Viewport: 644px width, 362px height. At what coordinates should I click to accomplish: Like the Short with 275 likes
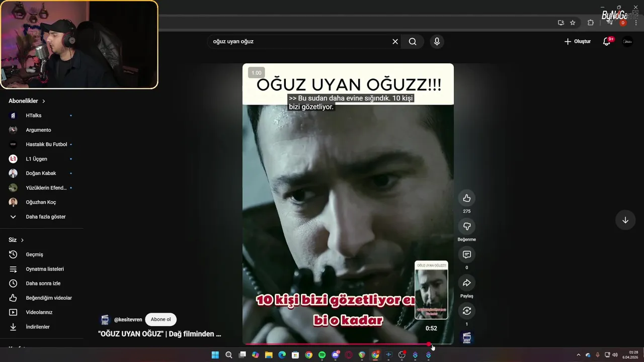[467, 198]
